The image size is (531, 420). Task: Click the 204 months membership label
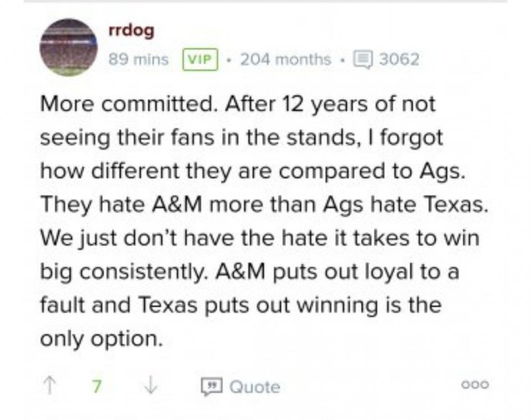tap(285, 59)
